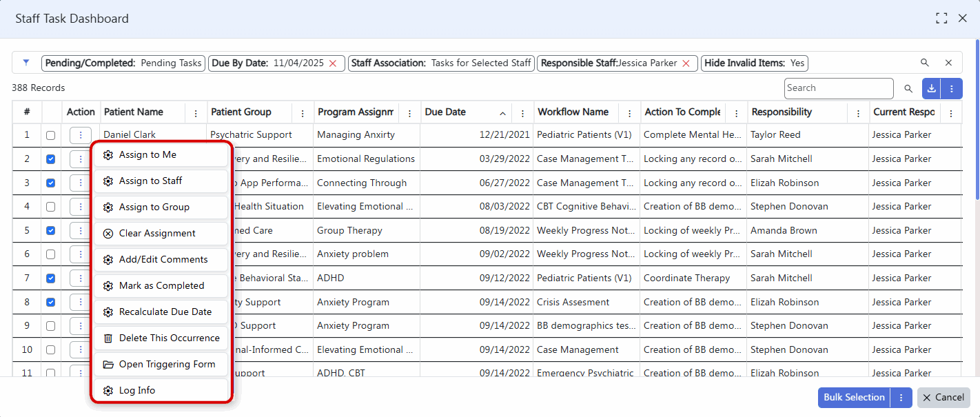Select Clear Assignment option
This screenshot has height=417, width=980.
tap(161, 234)
